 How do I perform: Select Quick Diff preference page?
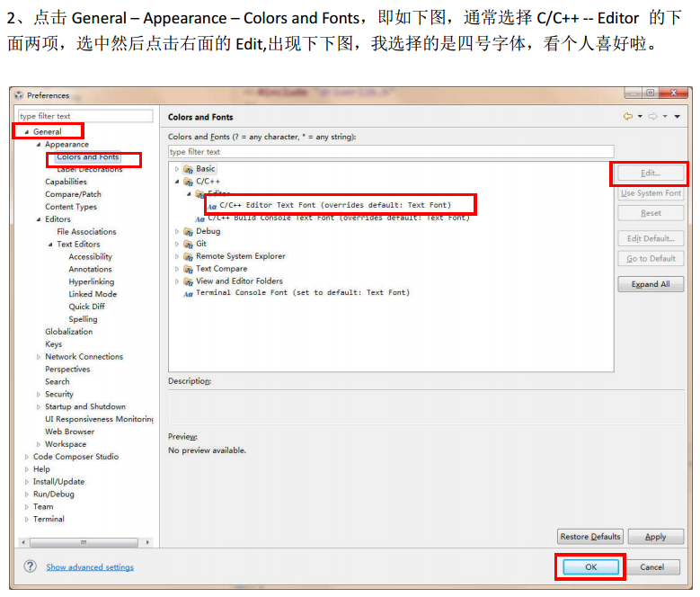(x=86, y=307)
